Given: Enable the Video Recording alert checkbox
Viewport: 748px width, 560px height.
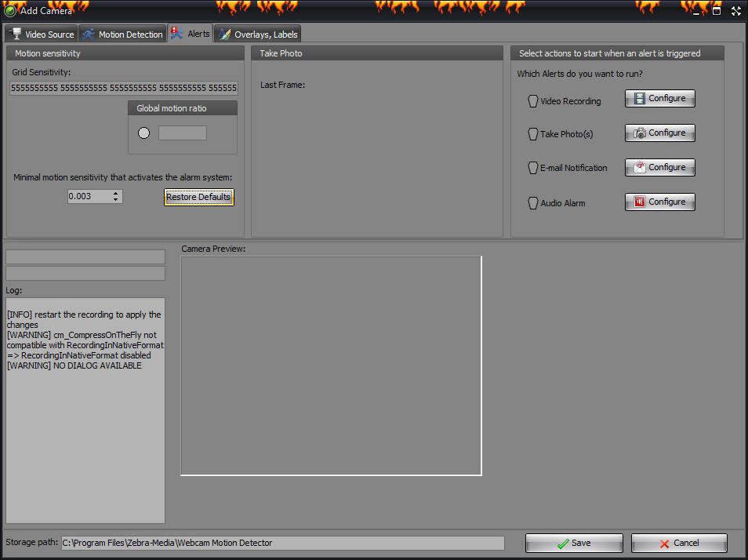Looking at the screenshot, I should pos(533,100).
